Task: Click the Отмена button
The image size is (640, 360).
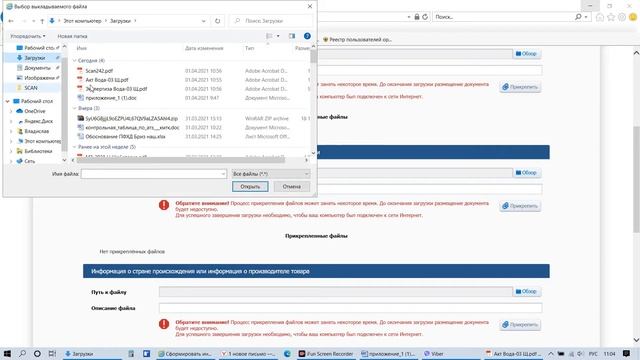Action: 291,187
